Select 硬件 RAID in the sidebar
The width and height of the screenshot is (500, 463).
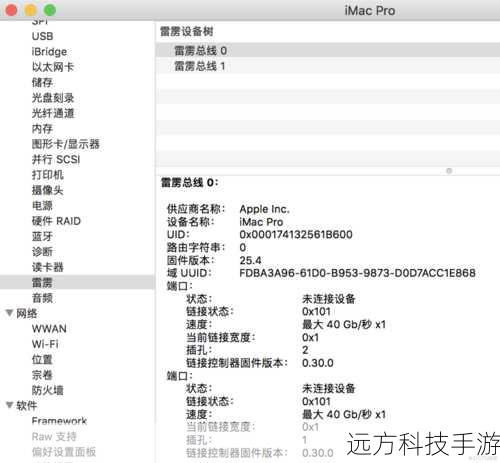tap(56, 221)
